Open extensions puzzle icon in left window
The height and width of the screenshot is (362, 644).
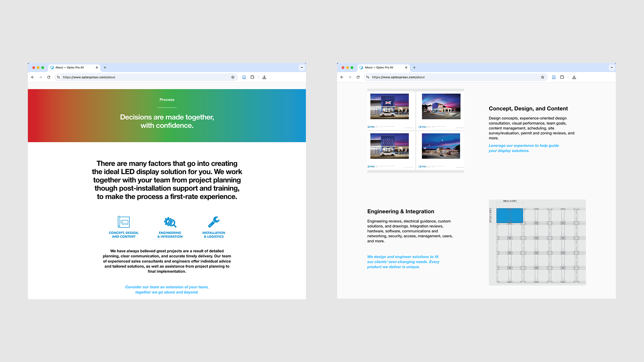click(x=252, y=77)
